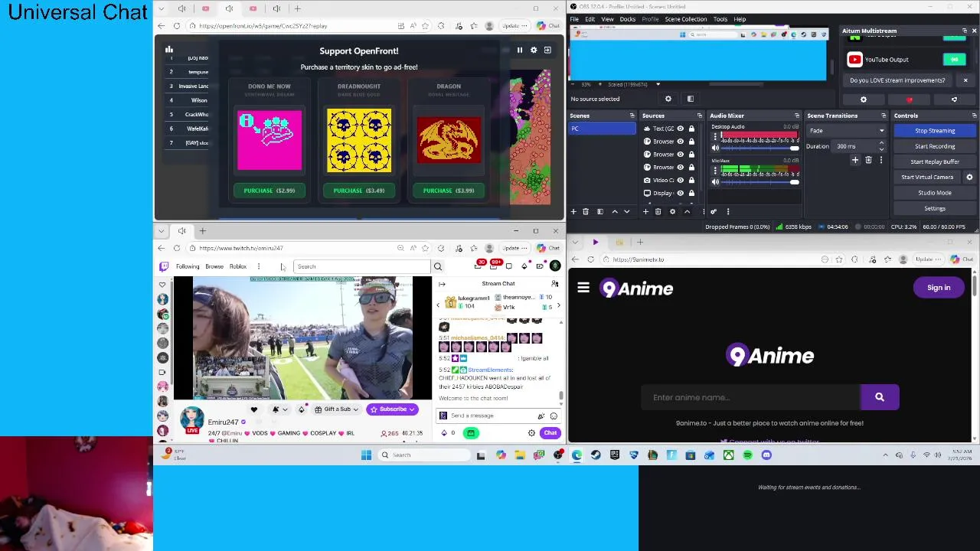
Task: Toggle lock on Text source
Action: [691, 129]
